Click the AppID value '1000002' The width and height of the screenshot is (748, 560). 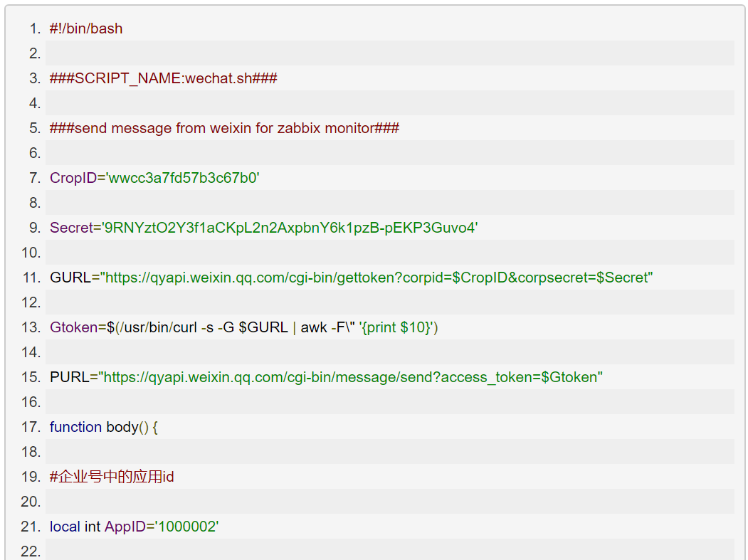[x=187, y=527]
